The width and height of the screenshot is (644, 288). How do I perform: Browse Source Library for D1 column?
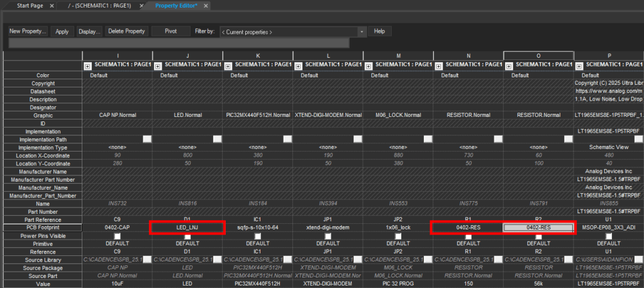[217, 260]
